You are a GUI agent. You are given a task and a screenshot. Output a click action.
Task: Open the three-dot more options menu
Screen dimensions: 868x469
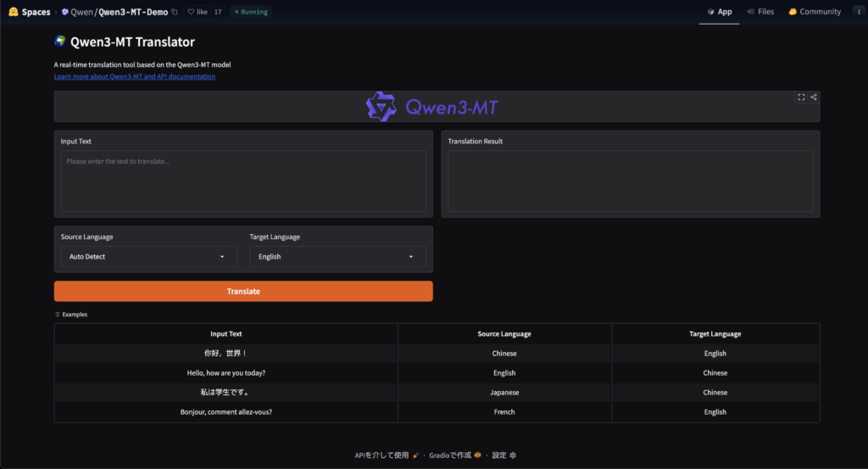pyautogui.click(x=860, y=12)
